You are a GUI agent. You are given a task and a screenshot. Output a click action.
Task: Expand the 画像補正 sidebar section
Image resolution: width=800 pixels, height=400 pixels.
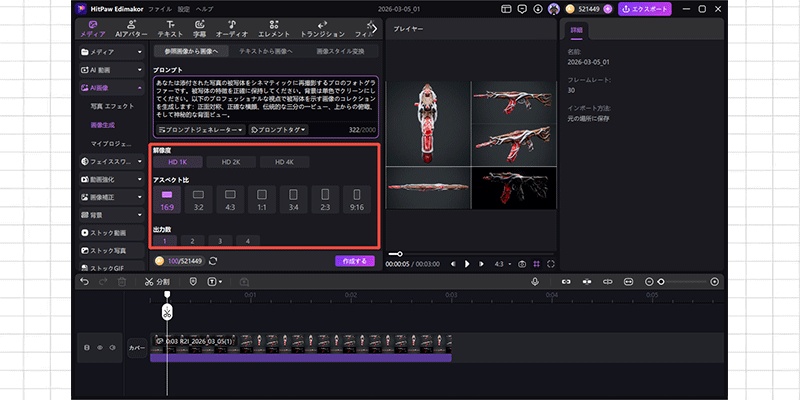tap(112, 197)
